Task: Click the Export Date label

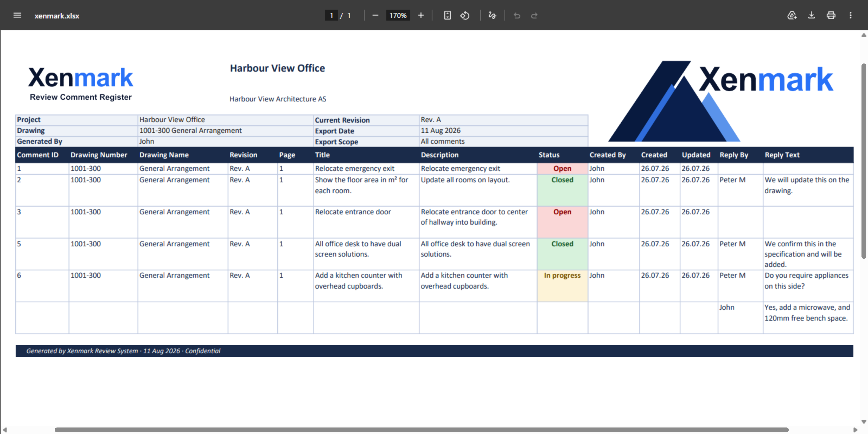Action: pyautogui.click(x=334, y=131)
